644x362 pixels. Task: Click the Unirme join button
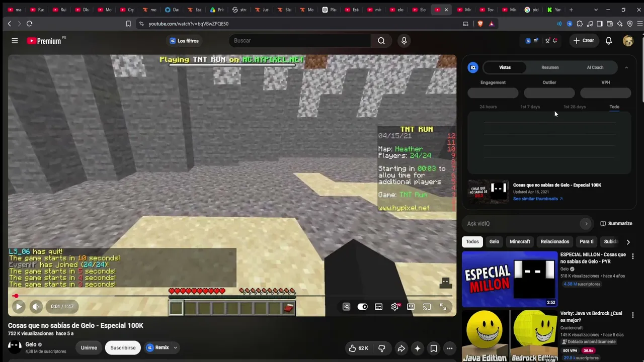pos(89,348)
